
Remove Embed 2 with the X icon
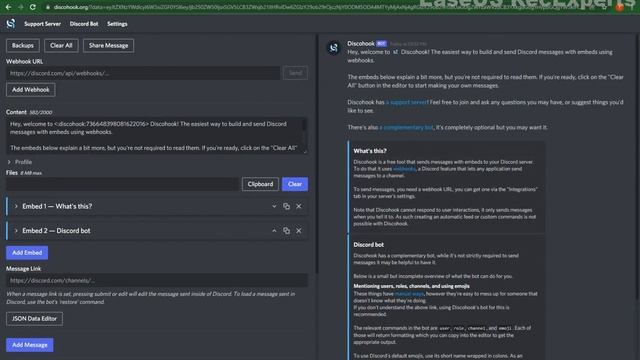[299, 231]
